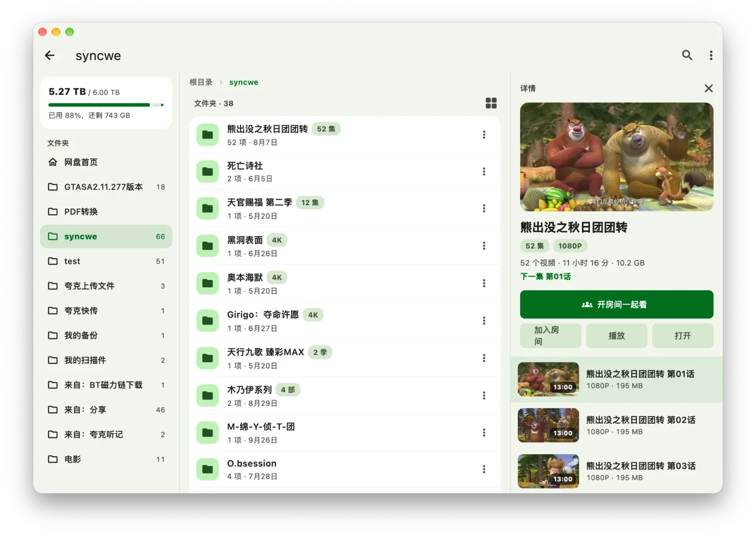Go to 网盘首页 in sidebar
Image resolution: width=756 pixels, height=537 pixels.
coord(106,162)
